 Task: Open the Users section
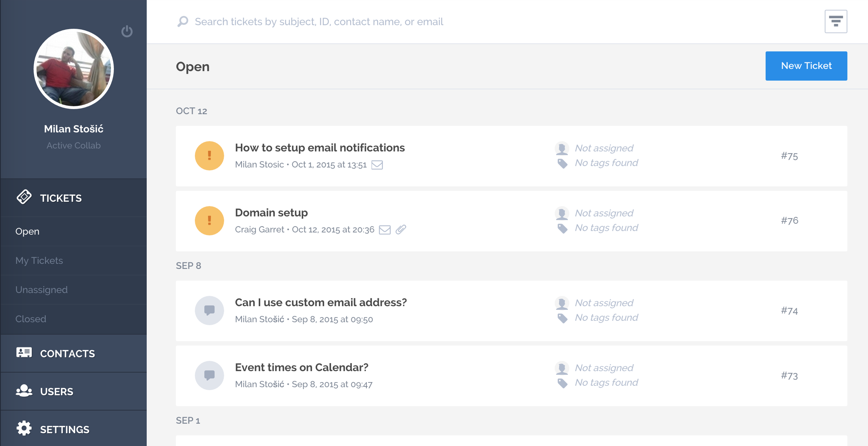click(x=57, y=392)
